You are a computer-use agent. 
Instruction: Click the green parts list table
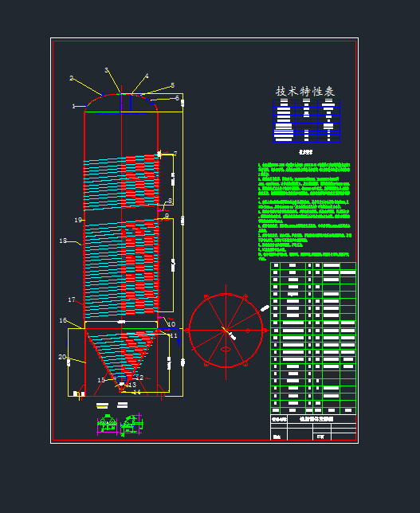313,338
